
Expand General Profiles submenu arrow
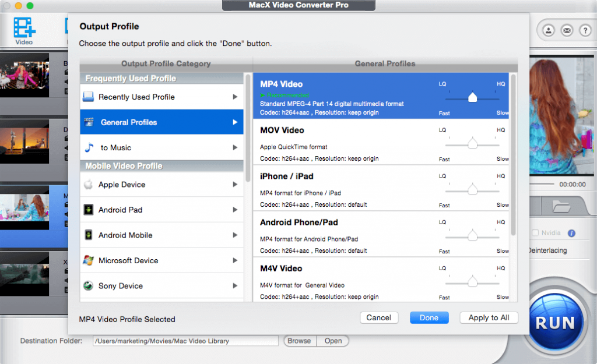tap(235, 122)
